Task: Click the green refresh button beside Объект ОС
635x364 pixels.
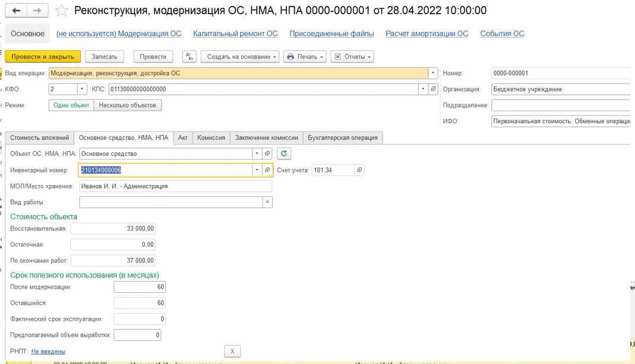Action: click(284, 154)
